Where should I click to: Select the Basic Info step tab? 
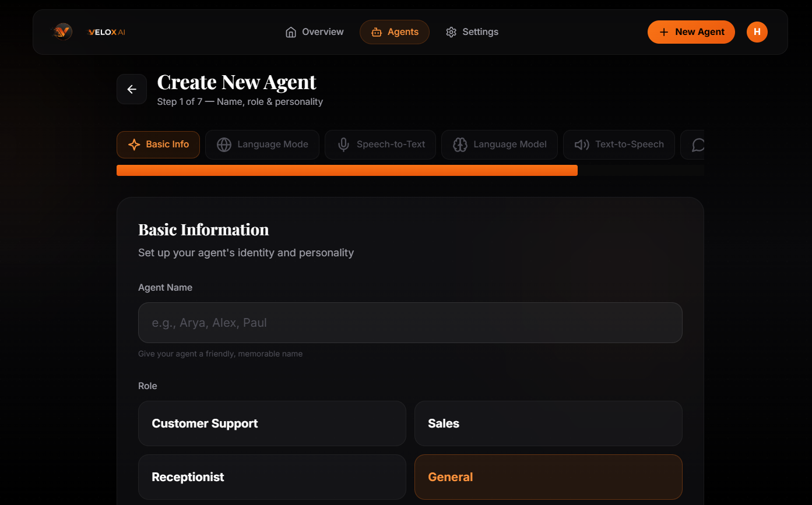(158, 144)
